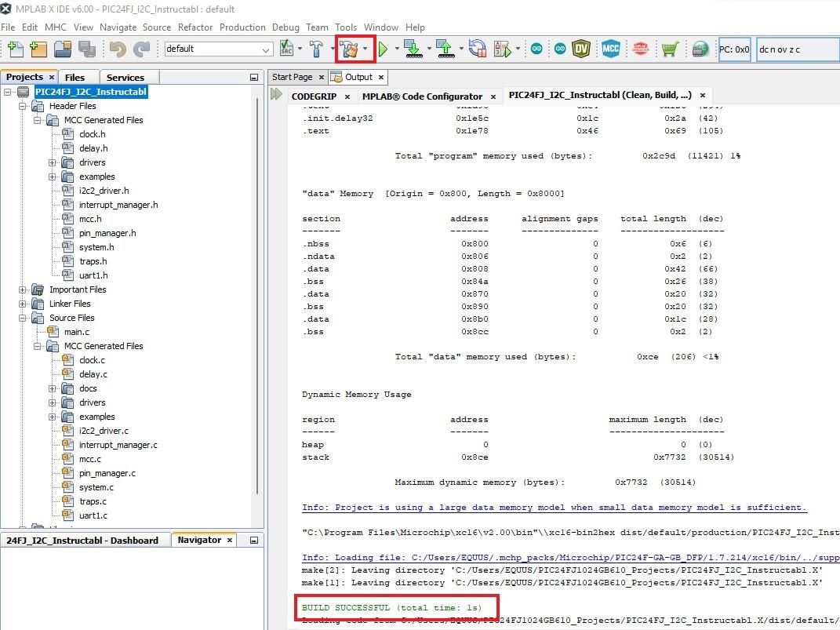Click the New File toolbar icon
The height and width of the screenshot is (630, 840).
point(16,49)
